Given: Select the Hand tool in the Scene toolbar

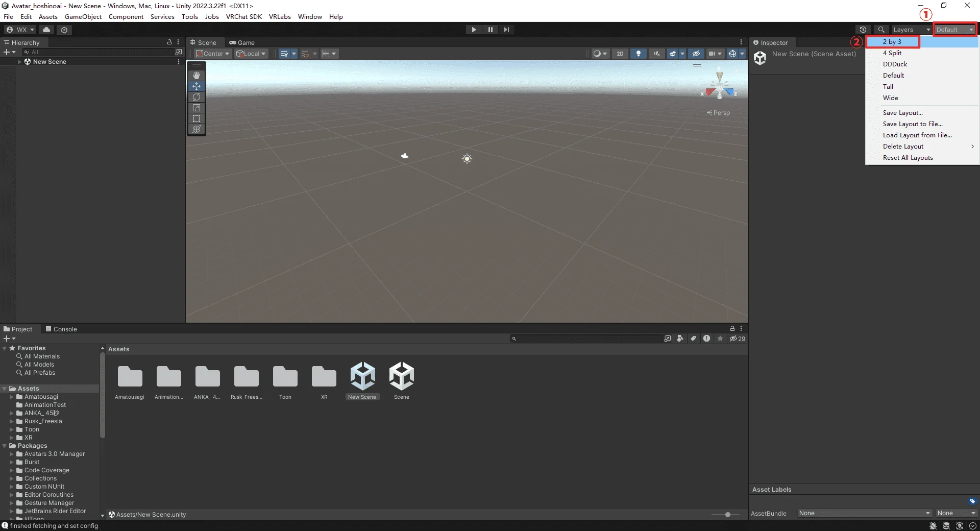Looking at the screenshot, I should pos(197,75).
